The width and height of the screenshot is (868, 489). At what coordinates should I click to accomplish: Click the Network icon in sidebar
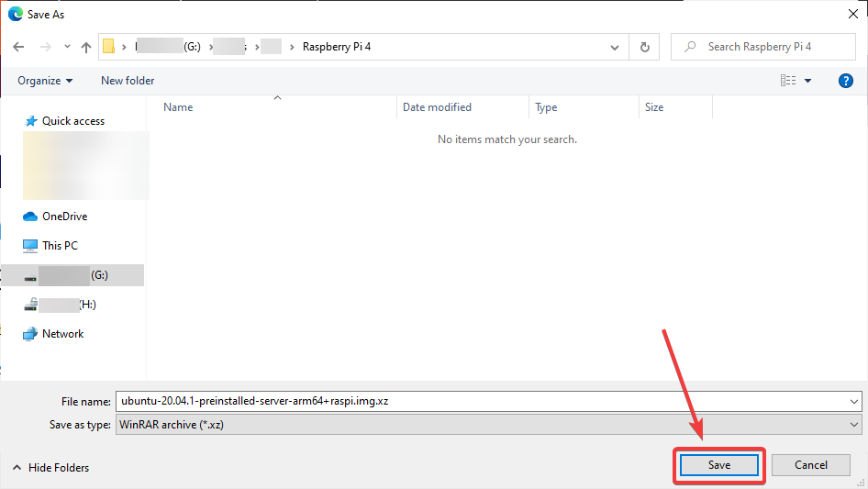click(30, 334)
